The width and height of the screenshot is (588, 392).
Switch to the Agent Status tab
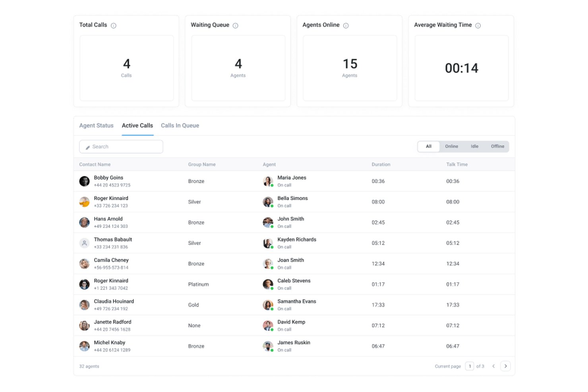tap(96, 126)
